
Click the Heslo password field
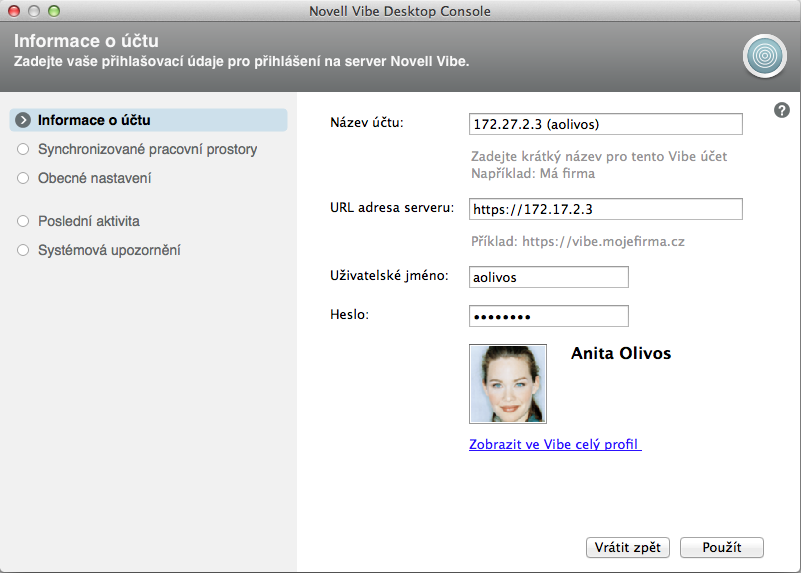tap(549, 316)
